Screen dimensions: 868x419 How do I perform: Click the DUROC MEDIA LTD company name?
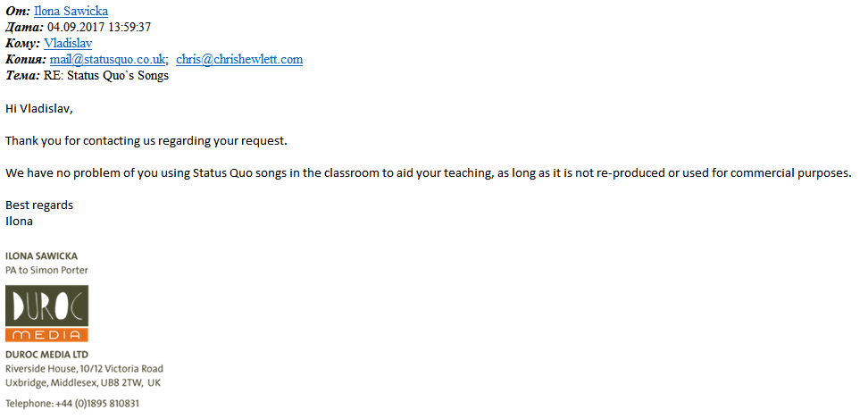(46, 355)
